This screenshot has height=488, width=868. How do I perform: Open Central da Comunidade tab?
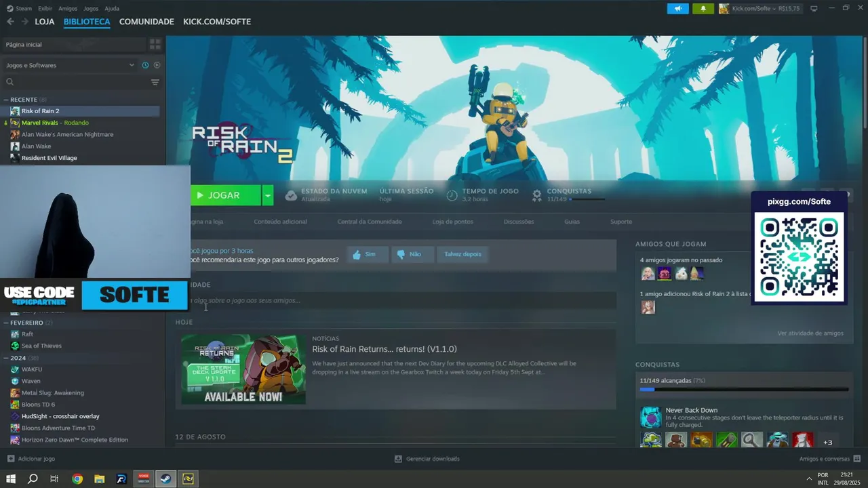tap(370, 222)
